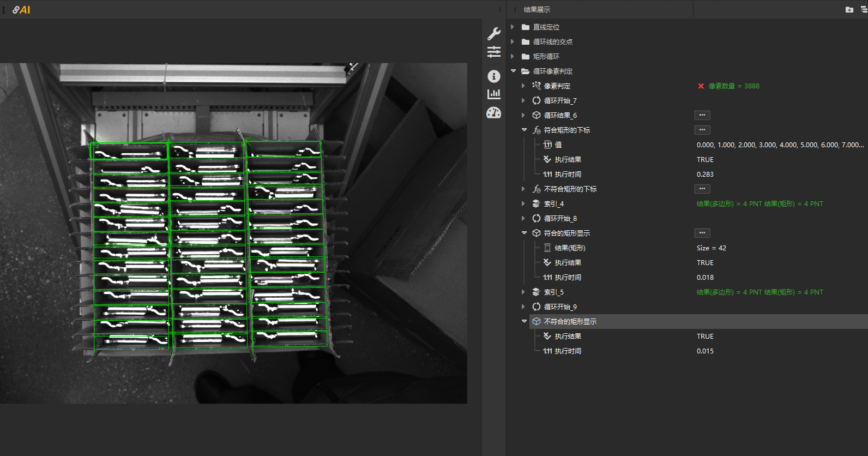Click the tree layout icon at top right

tap(864, 10)
